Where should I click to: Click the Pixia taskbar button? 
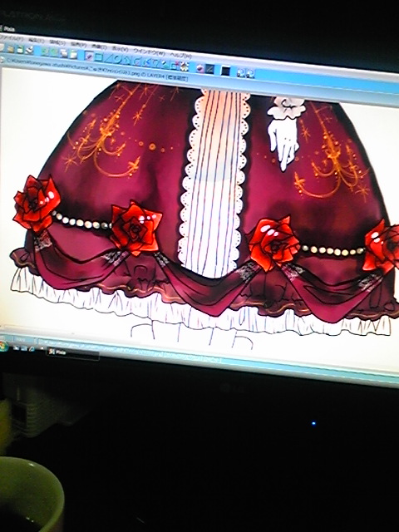(x=72, y=352)
